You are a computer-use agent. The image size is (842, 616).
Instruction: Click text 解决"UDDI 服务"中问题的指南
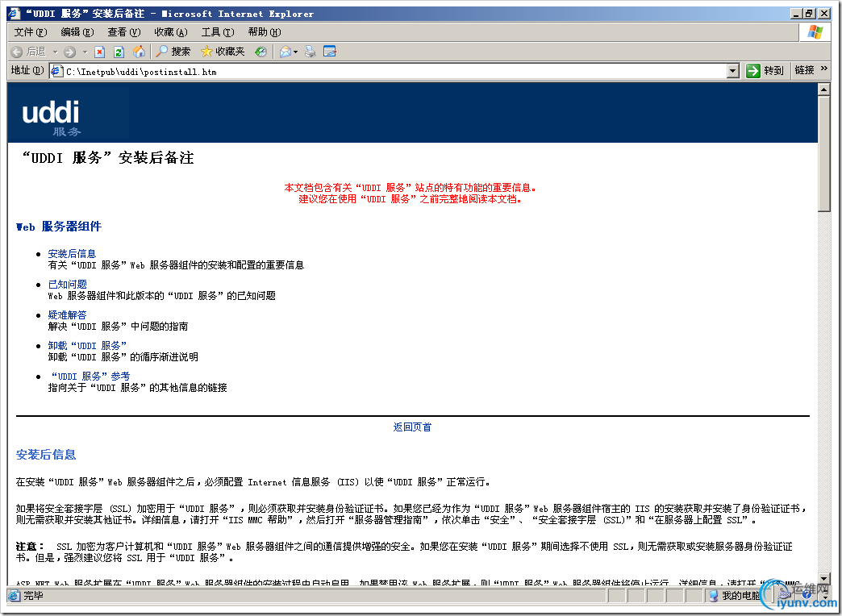pos(118,326)
